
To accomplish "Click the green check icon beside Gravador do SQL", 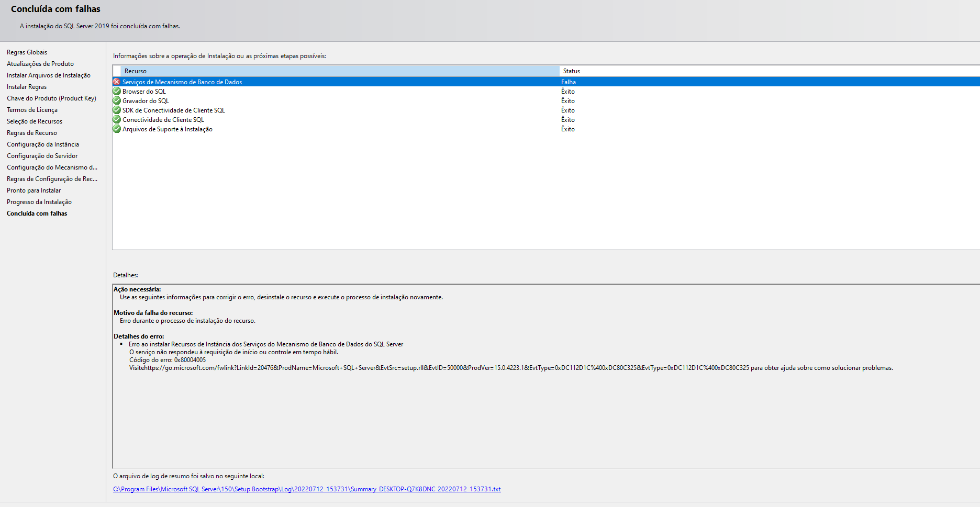I will [117, 100].
